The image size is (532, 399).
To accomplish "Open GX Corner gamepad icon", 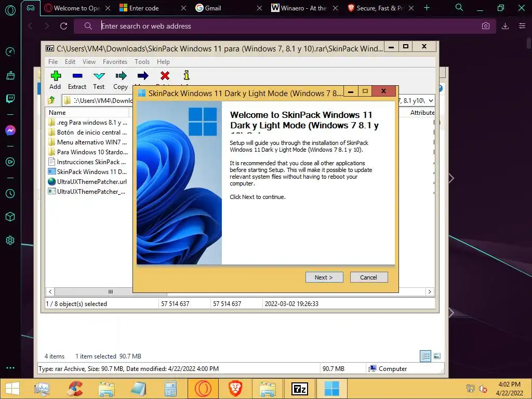I will [31, 8].
